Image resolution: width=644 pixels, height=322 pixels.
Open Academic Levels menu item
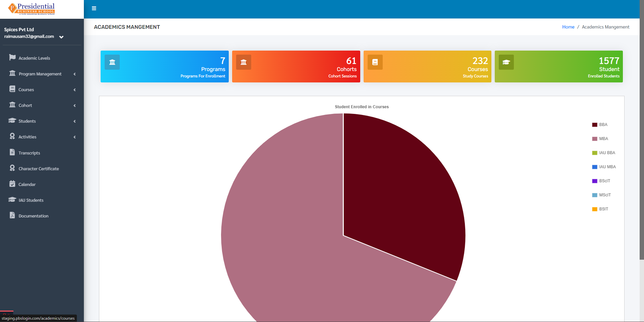42,58
